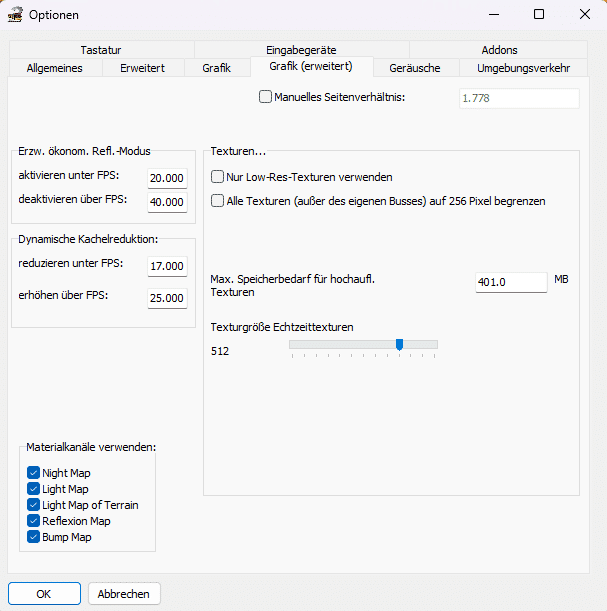The height and width of the screenshot is (611, 607).
Task: Open the Eingabegeräte tab
Action: coord(301,50)
